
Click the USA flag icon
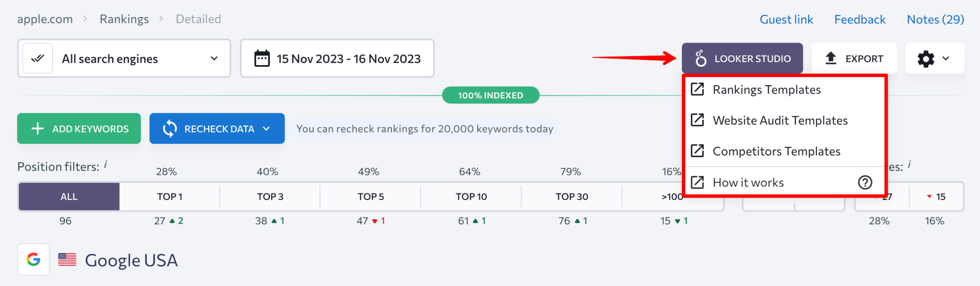[67, 260]
